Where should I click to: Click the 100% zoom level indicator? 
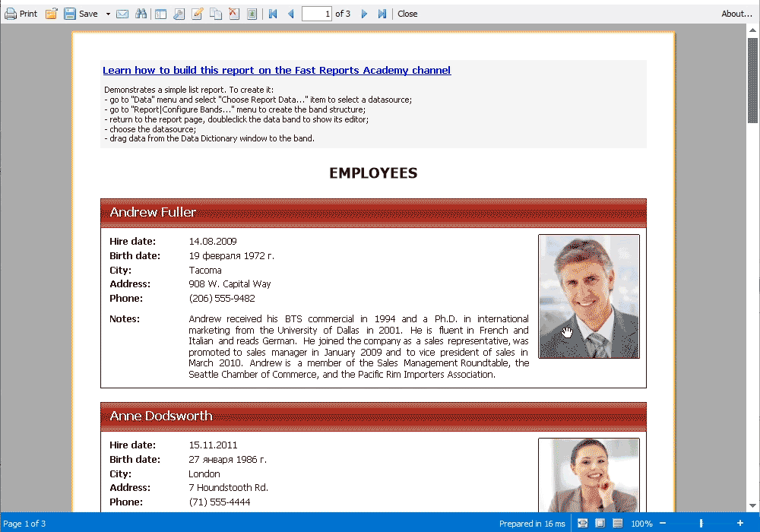point(641,524)
